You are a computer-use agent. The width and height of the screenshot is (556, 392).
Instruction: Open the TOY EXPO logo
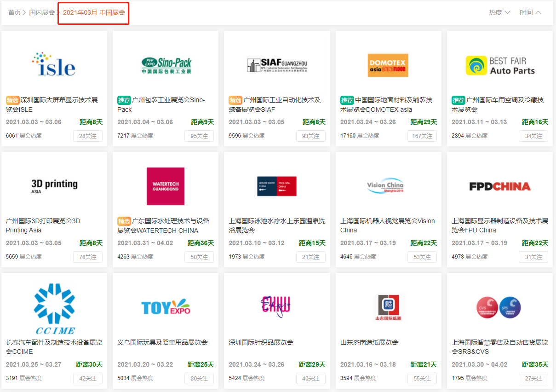(166, 307)
